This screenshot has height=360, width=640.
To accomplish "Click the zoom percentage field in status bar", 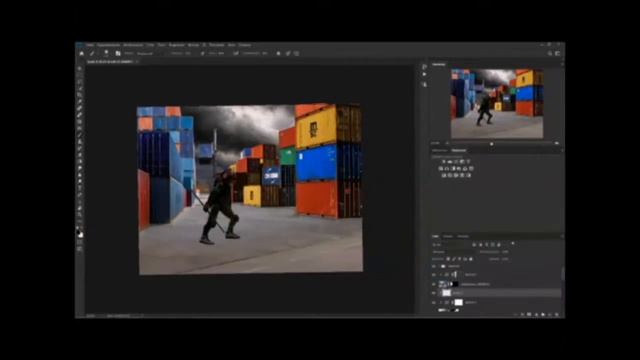I will click(91, 316).
